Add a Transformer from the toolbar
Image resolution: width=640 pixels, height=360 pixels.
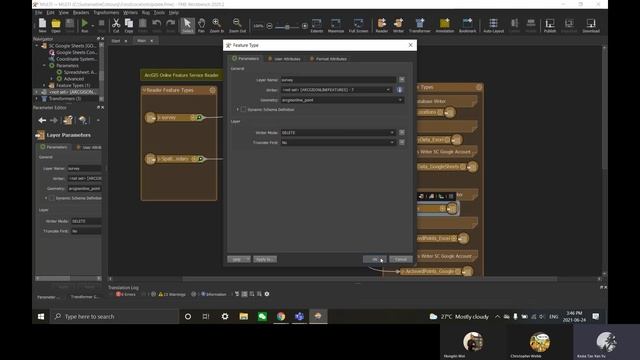(x=420, y=25)
